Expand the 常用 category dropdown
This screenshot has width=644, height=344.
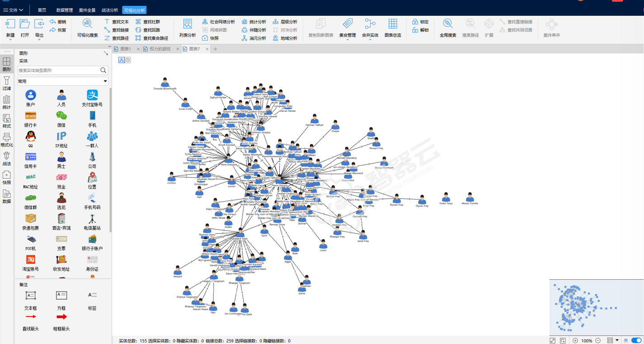[63, 81]
